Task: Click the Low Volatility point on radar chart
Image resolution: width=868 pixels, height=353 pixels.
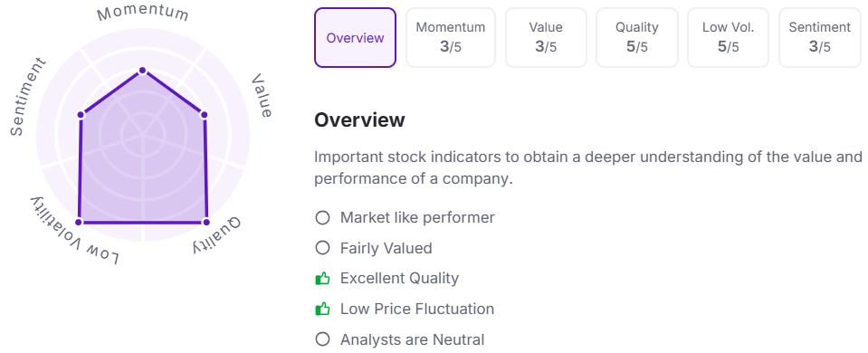Action: pyautogui.click(x=79, y=222)
